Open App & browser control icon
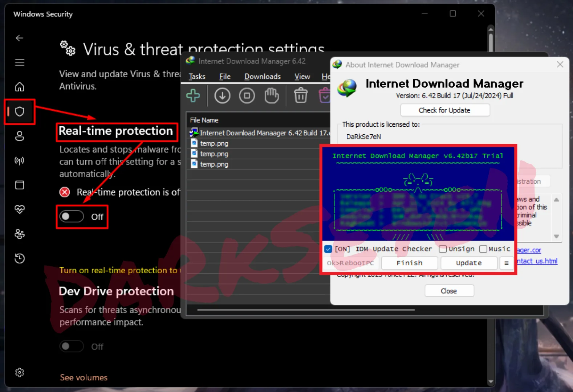The width and height of the screenshot is (573, 392). pyautogui.click(x=20, y=185)
